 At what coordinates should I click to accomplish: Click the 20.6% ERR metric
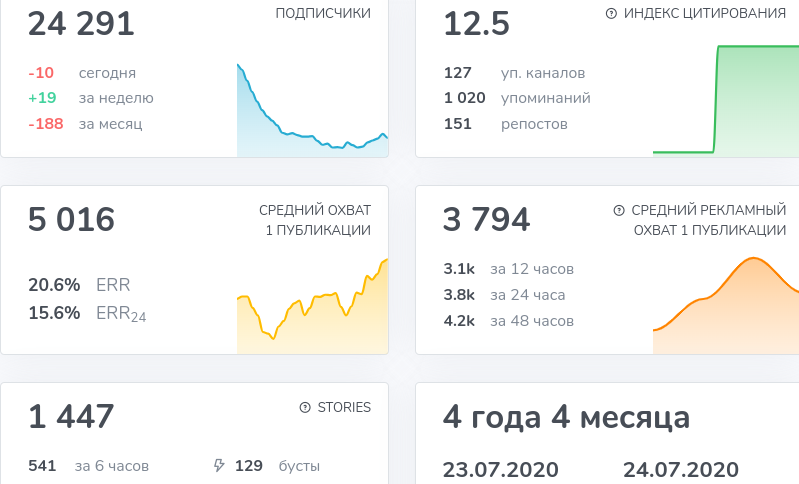pos(79,285)
